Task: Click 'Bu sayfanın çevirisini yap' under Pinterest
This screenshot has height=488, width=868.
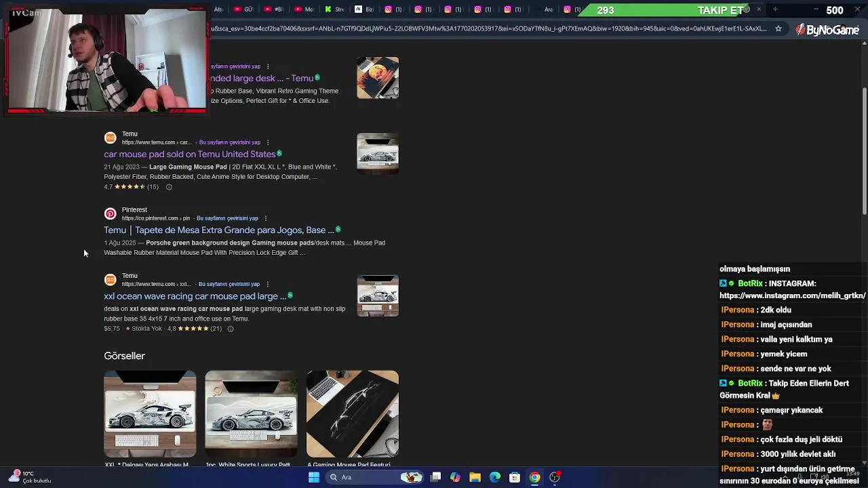Action: (227, 218)
